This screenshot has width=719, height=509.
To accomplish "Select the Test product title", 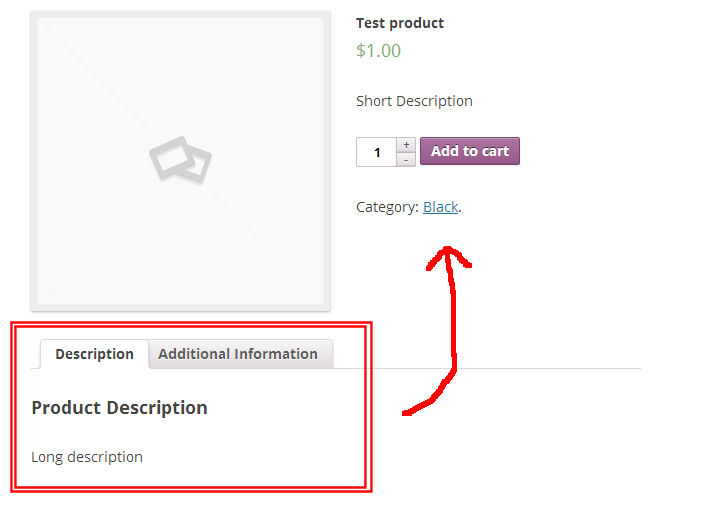I will pos(400,23).
